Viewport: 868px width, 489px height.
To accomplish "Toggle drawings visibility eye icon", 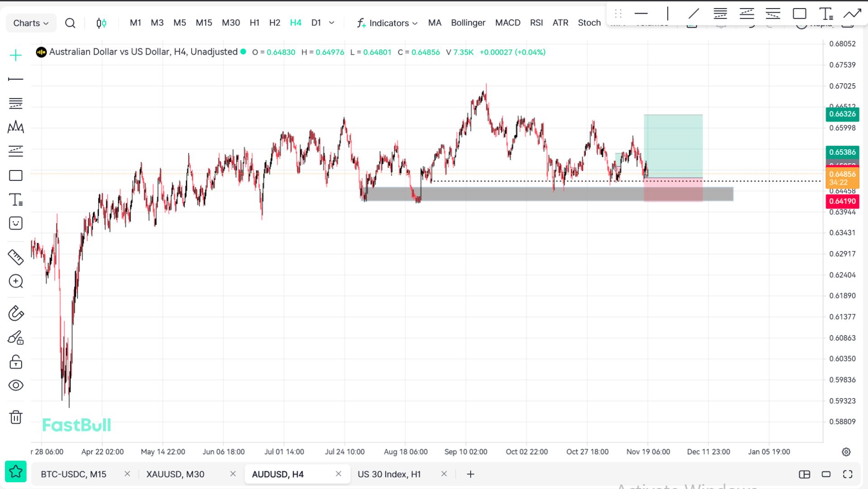I will pyautogui.click(x=16, y=385).
